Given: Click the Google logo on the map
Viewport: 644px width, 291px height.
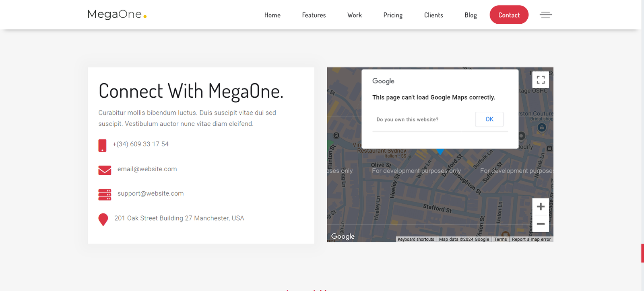Looking at the screenshot, I should tap(343, 236).
